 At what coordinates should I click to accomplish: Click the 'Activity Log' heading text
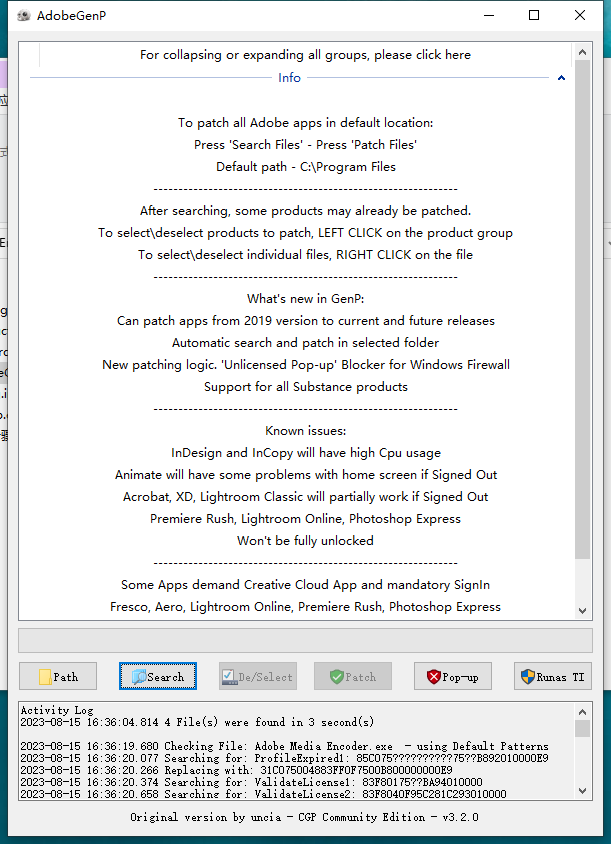point(57,711)
